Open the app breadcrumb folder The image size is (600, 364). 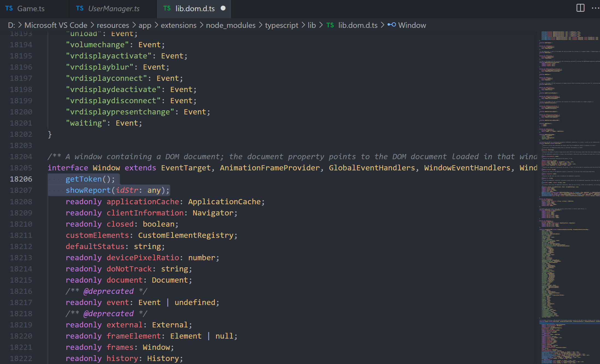(145, 25)
